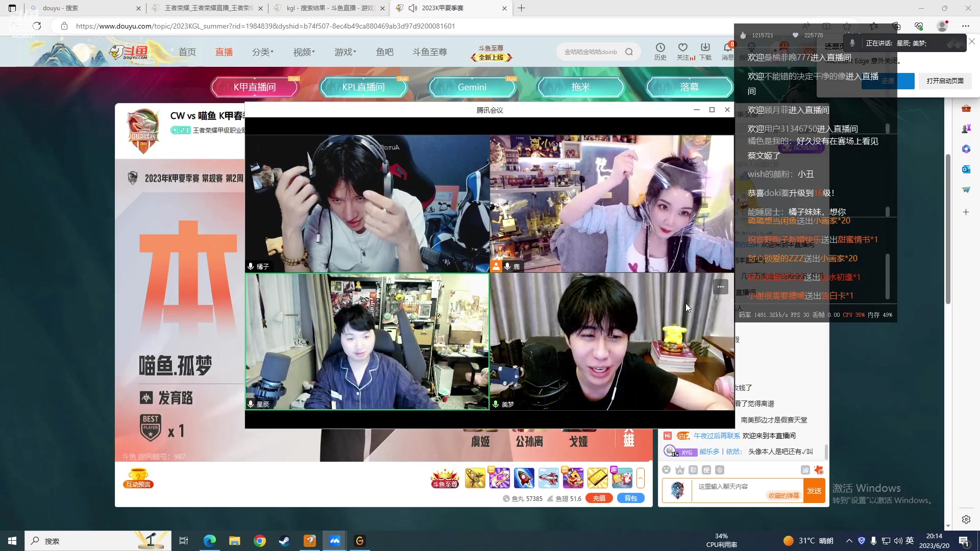The height and width of the screenshot is (551, 980).
Task: Open 斗鱼至尊 in the navigation
Action: pos(430,52)
